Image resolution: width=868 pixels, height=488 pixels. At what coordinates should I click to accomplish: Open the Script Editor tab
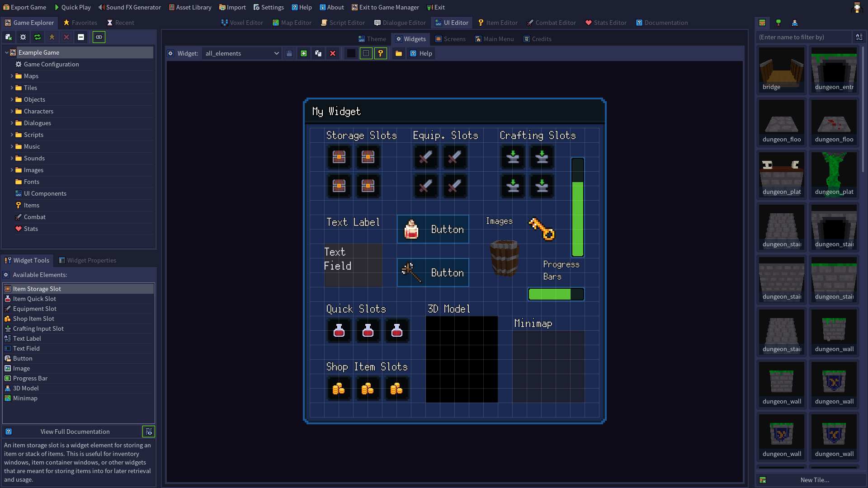[x=343, y=23]
